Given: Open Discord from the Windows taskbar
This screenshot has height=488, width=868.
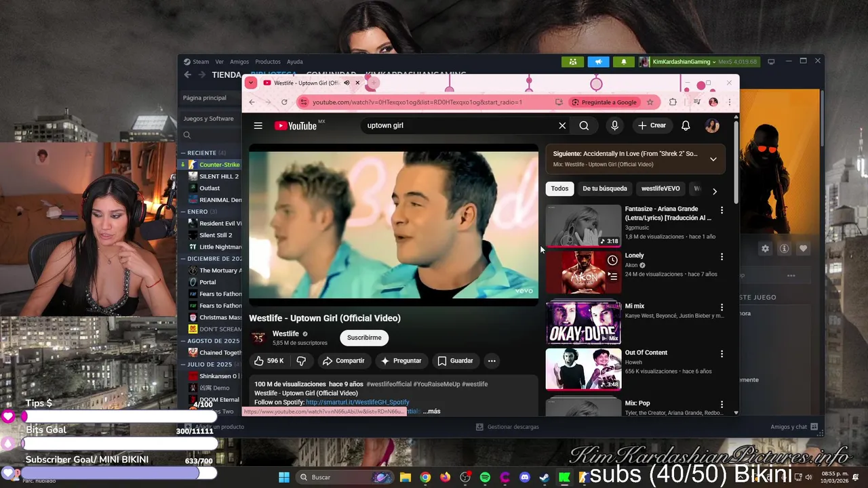Looking at the screenshot, I should pyautogui.click(x=524, y=477).
